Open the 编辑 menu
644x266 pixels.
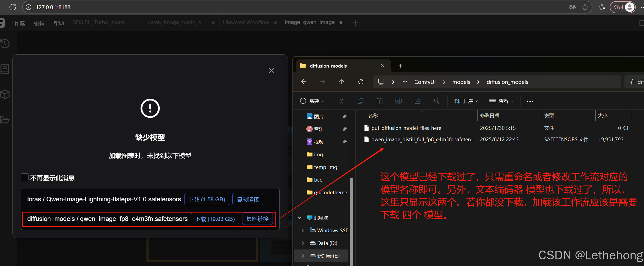(x=39, y=23)
